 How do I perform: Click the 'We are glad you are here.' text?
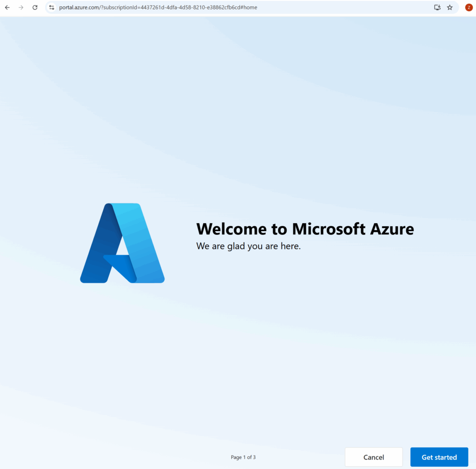click(248, 246)
